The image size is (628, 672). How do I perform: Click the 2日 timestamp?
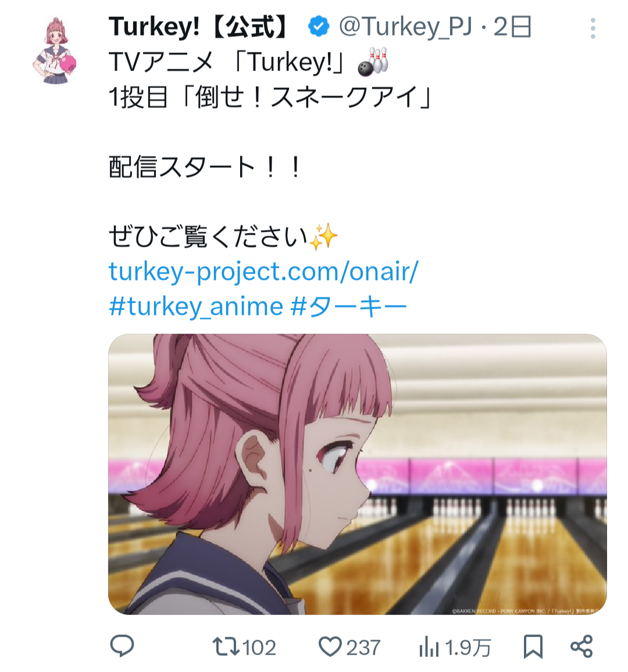(x=512, y=27)
